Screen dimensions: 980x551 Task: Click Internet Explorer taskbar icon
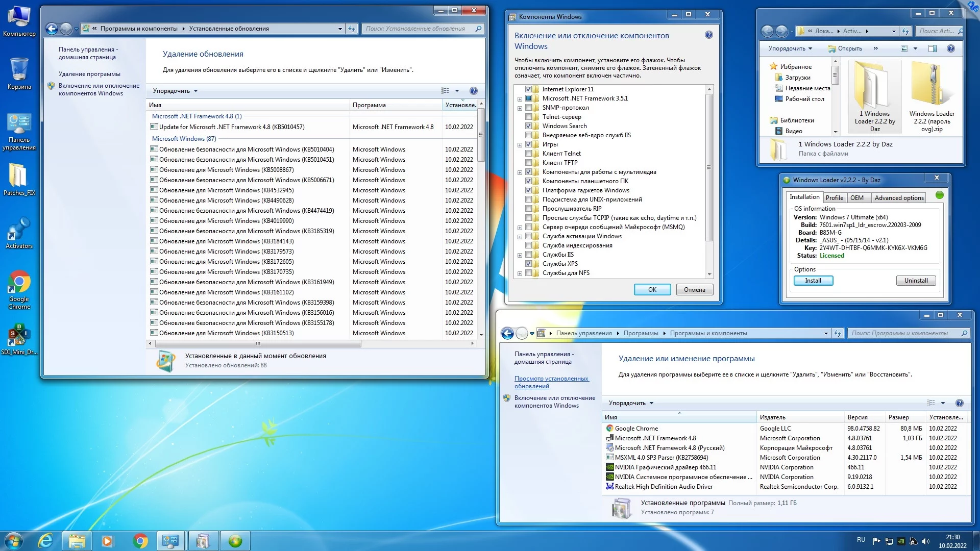pos(46,541)
